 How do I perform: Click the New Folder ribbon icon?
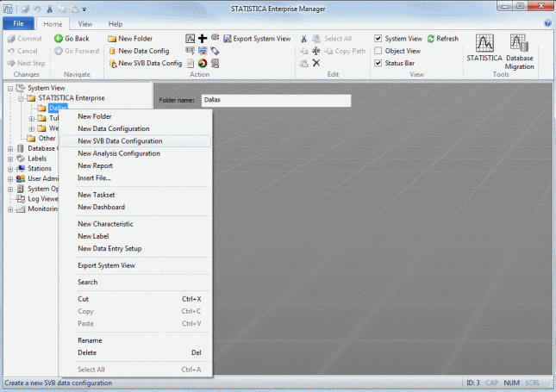coord(112,39)
